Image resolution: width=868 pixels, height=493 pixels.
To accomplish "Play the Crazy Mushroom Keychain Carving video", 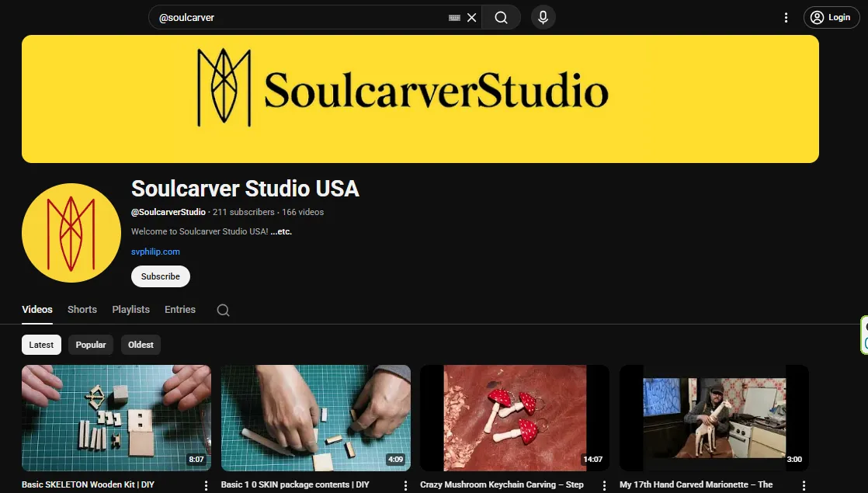I will (x=515, y=418).
